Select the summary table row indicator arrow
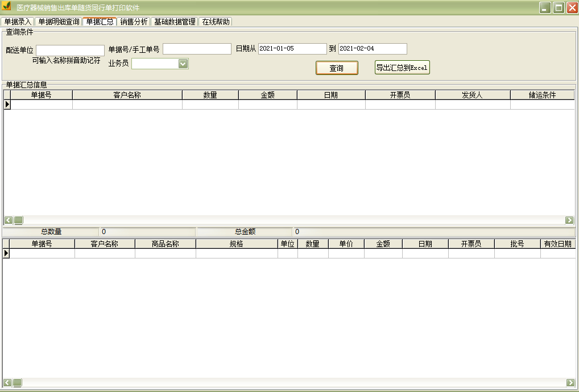The width and height of the screenshot is (579, 392). tap(7, 105)
